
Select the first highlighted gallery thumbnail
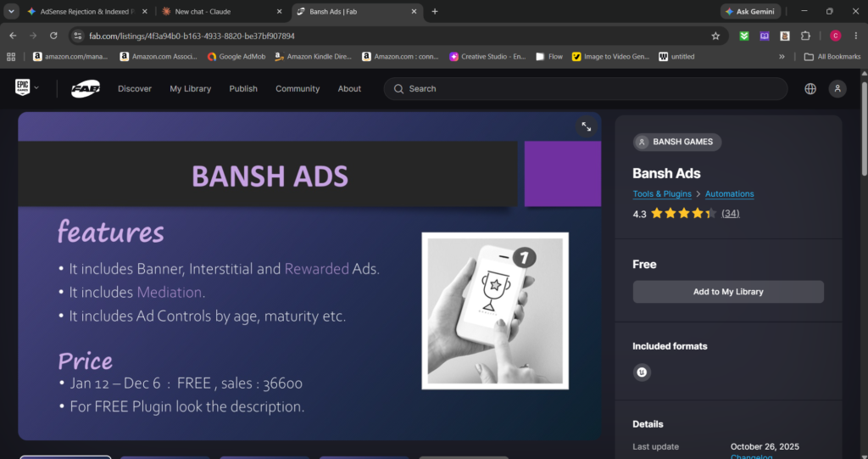pyautogui.click(x=65, y=457)
